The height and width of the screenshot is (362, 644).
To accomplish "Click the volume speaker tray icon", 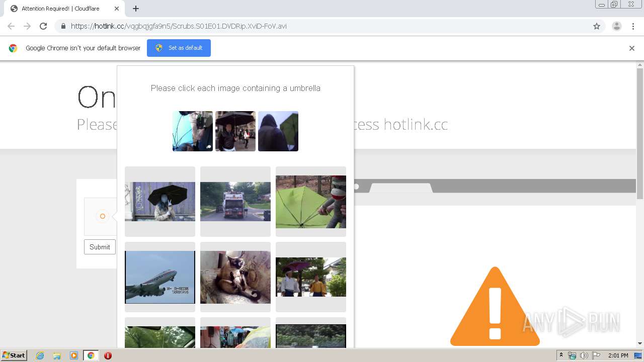I will (x=584, y=355).
